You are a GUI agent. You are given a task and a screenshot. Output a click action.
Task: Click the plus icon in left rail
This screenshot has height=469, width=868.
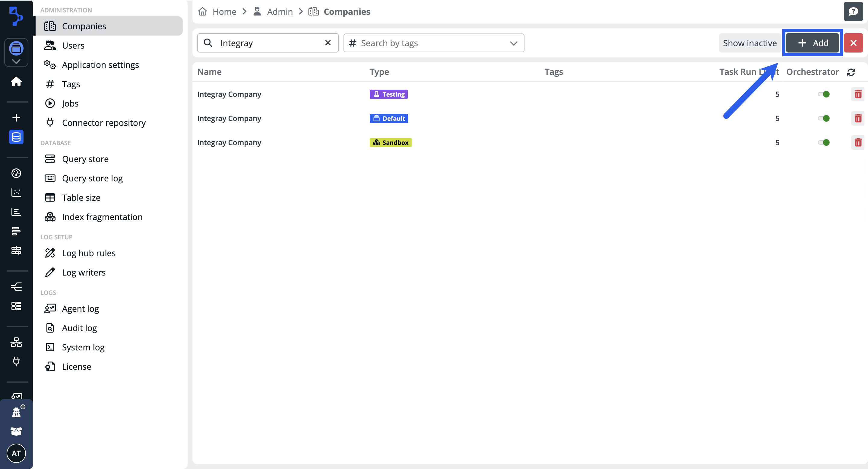coord(16,118)
